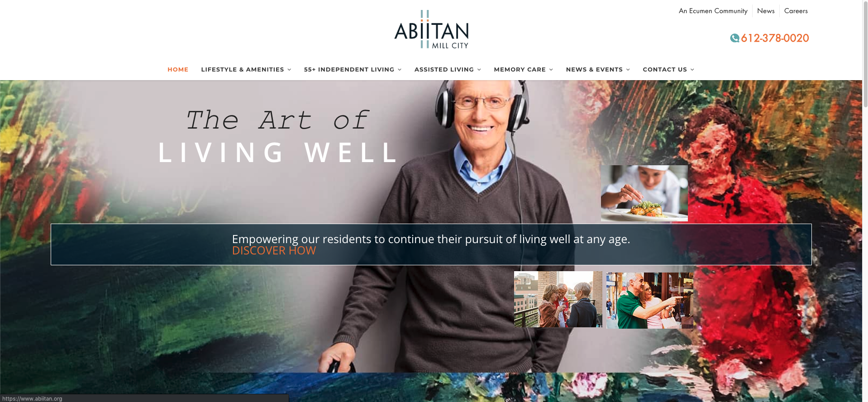This screenshot has width=868, height=402.
Task: Open the An Ecumen Community link
Action: click(x=713, y=11)
